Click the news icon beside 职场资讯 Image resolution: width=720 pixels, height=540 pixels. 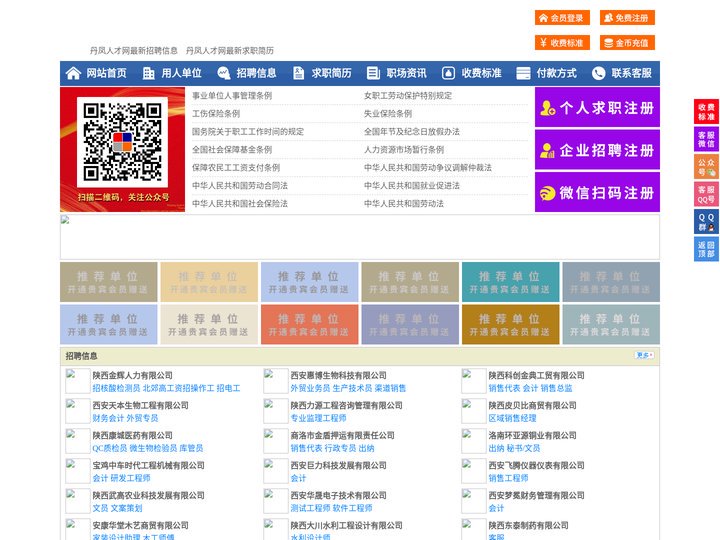[x=373, y=73]
